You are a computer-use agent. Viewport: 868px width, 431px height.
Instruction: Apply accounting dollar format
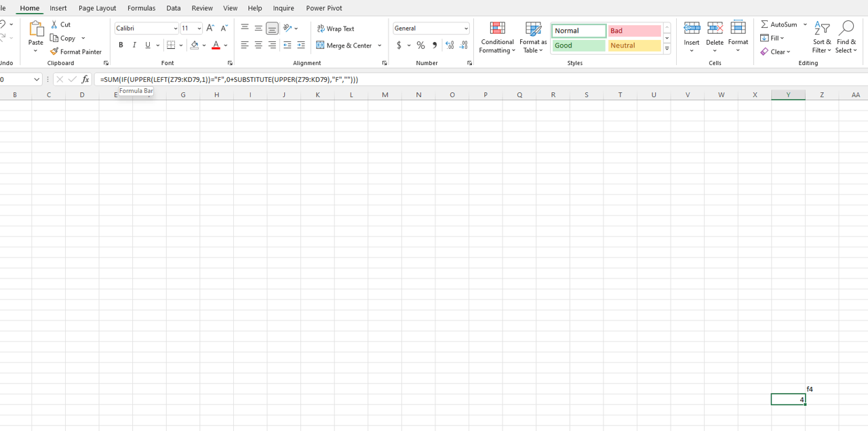point(399,45)
